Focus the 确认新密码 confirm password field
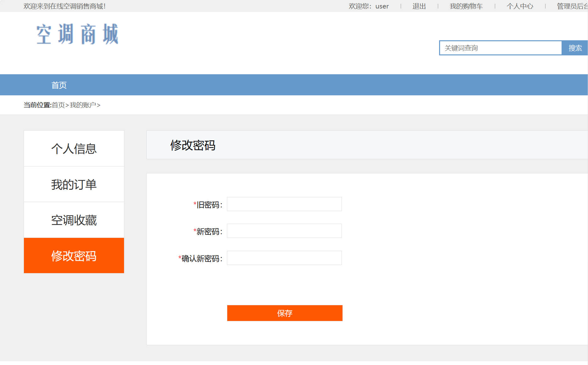 click(x=284, y=258)
